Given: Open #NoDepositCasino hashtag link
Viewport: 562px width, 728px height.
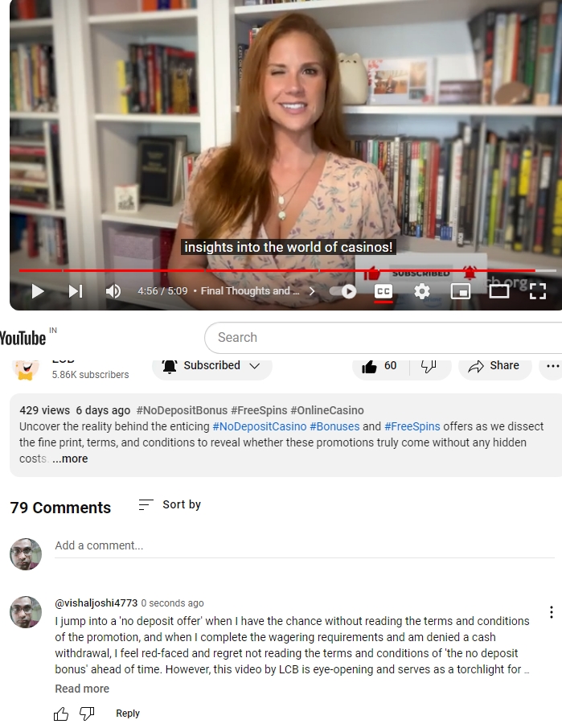Looking at the screenshot, I should [x=260, y=426].
